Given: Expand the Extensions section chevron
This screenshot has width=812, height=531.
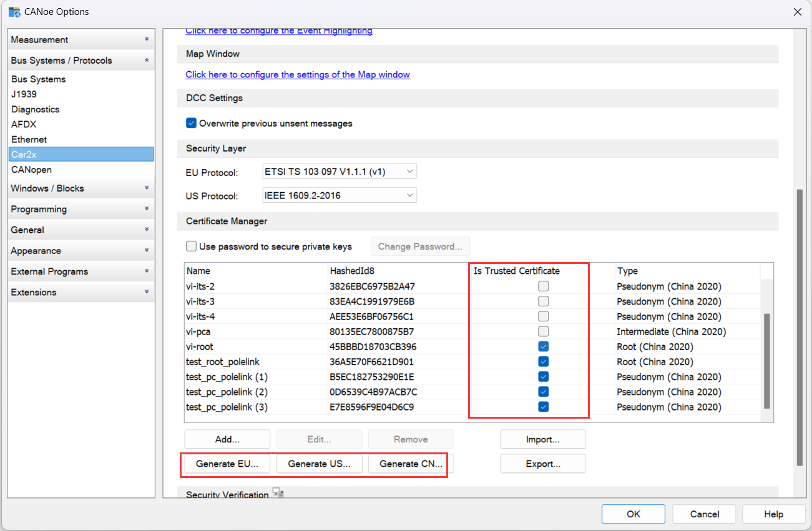Looking at the screenshot, I should pos(147,292).
